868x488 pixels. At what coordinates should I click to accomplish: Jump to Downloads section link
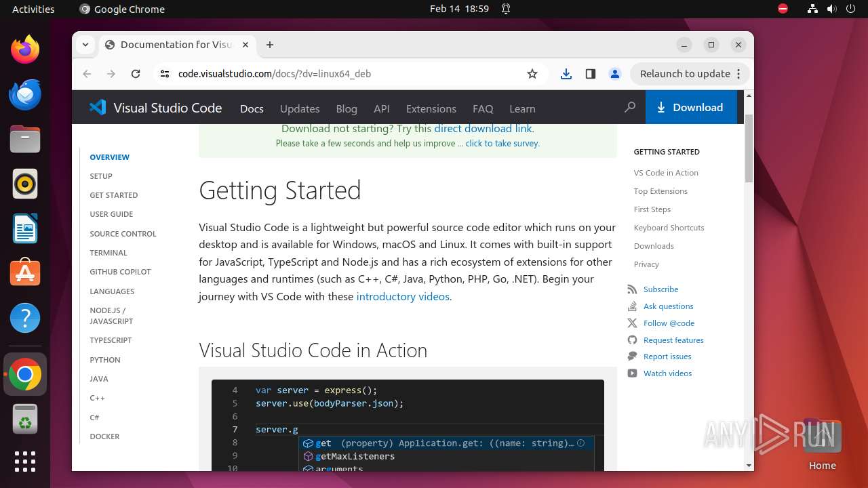tap(654, 246)
